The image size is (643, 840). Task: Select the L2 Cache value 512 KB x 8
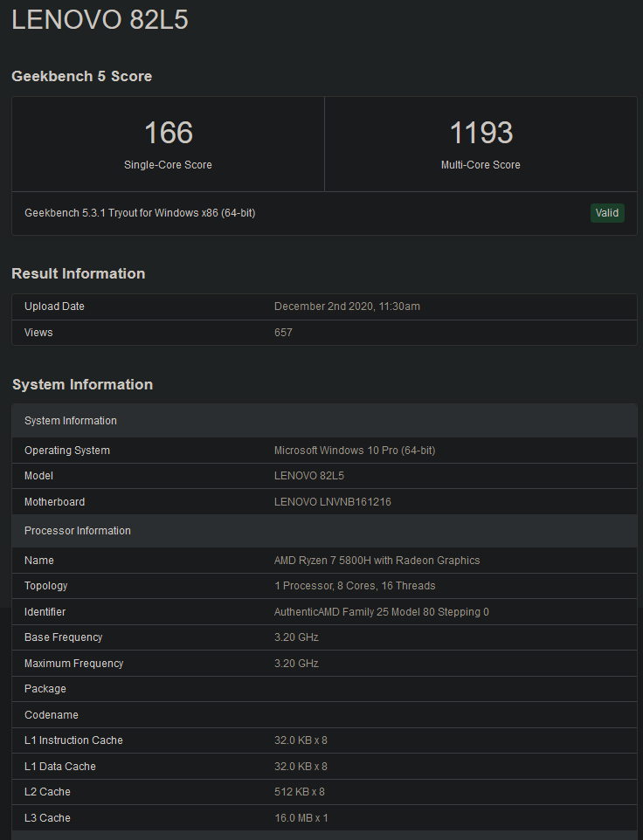[x=300, y=792]
